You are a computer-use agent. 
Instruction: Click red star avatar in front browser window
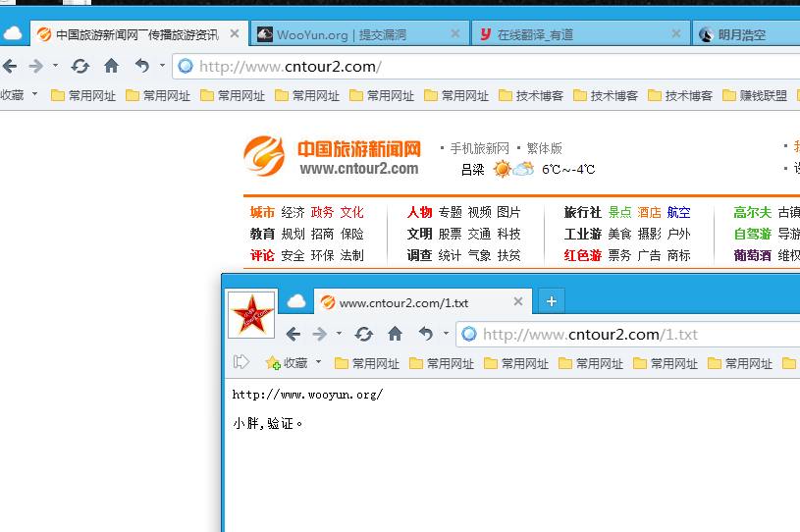251,314
